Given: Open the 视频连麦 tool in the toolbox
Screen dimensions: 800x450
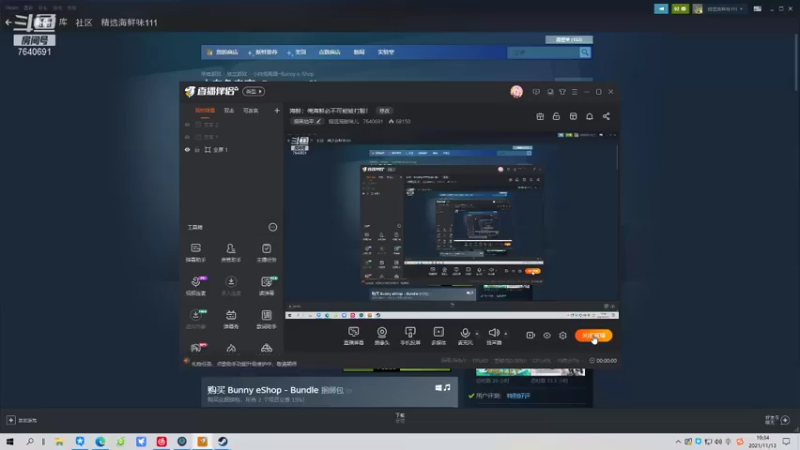Looking at the screenshot, I should tap(195, 286).
